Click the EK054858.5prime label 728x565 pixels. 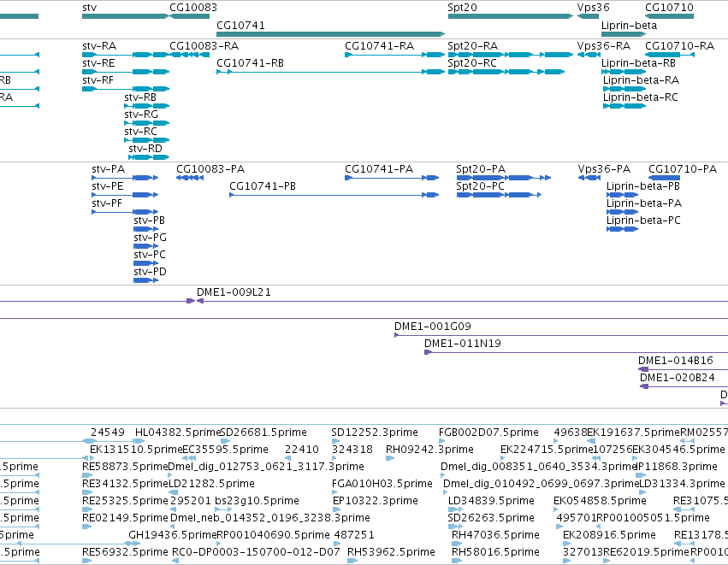[600, 501]
